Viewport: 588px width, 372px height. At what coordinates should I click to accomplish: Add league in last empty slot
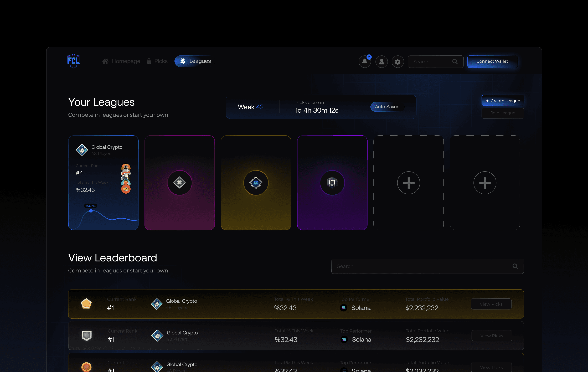pyautogui.click(x=485, y=183)
